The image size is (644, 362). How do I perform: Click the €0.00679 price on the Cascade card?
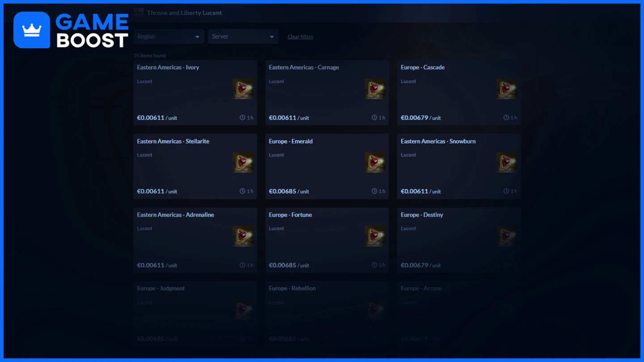(415, 118)
